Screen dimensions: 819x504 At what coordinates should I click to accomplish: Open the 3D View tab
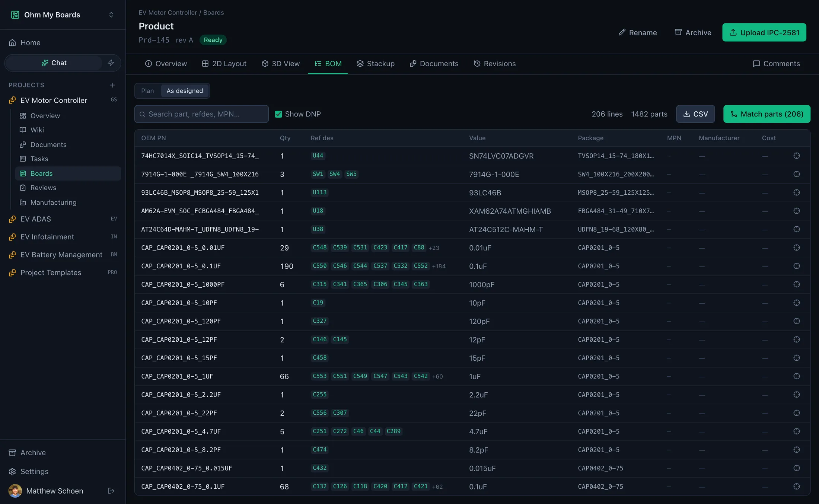click(x=280, y=64)
